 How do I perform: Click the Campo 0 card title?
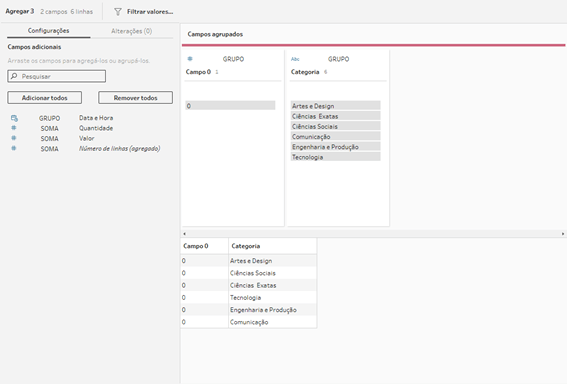click(198, 72)
